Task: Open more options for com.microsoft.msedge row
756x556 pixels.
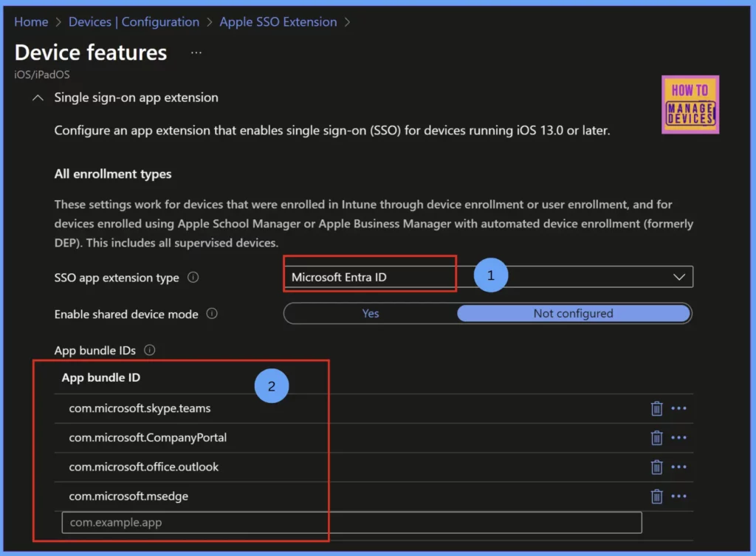Action: point(678,496)
